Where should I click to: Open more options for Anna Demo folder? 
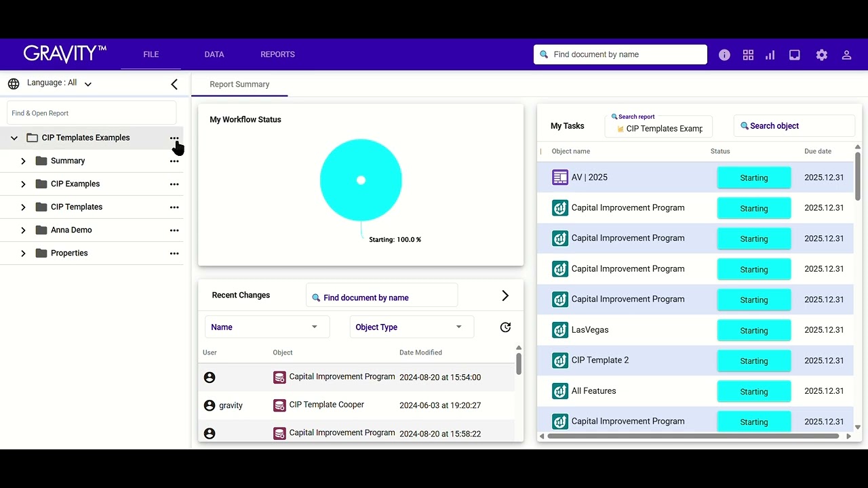(174, 230)
